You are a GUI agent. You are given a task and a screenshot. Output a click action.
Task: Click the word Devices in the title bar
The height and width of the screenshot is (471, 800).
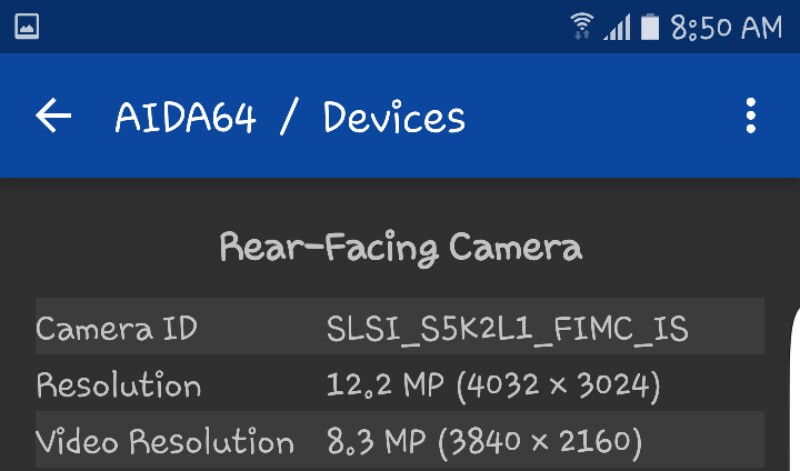click(x=394, y=117)
